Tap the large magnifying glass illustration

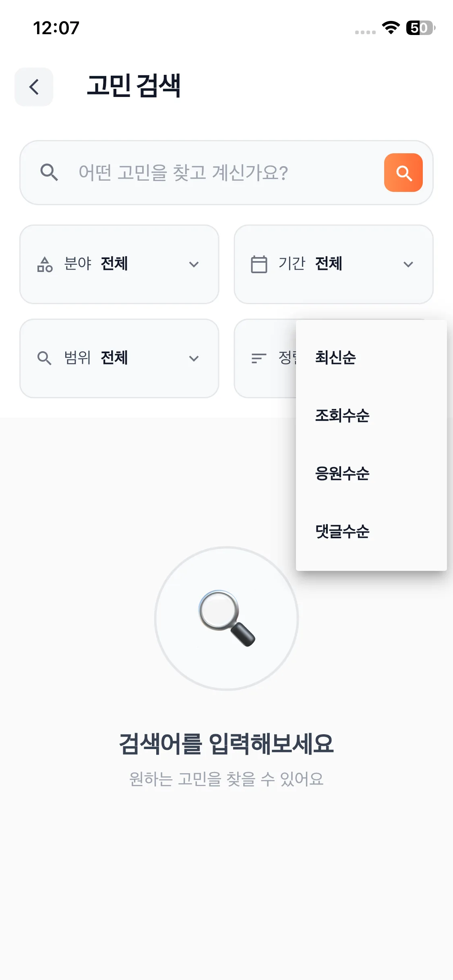tap(227, 618)
